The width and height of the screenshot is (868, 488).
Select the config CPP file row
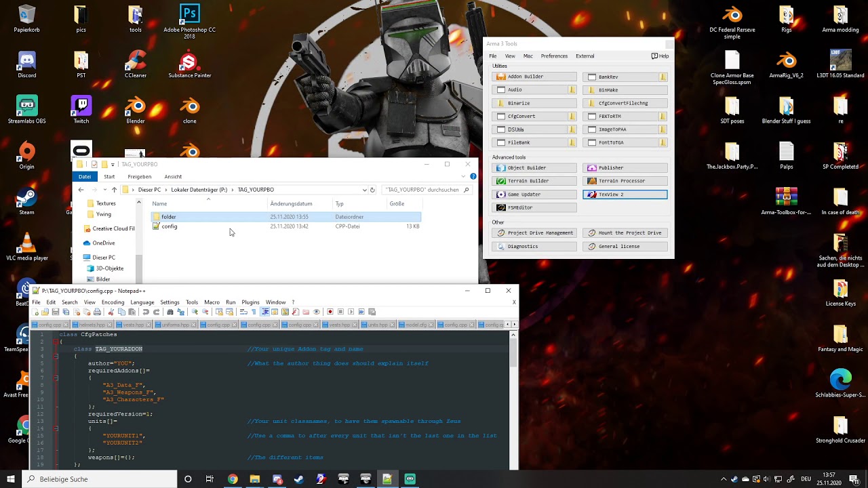click(285, 226)
